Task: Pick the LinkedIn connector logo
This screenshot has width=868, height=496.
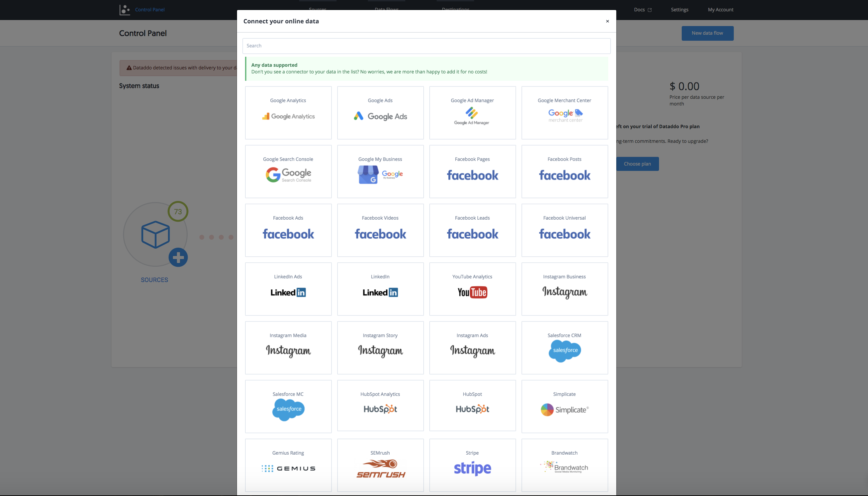Action: click(x=380, y=292)
